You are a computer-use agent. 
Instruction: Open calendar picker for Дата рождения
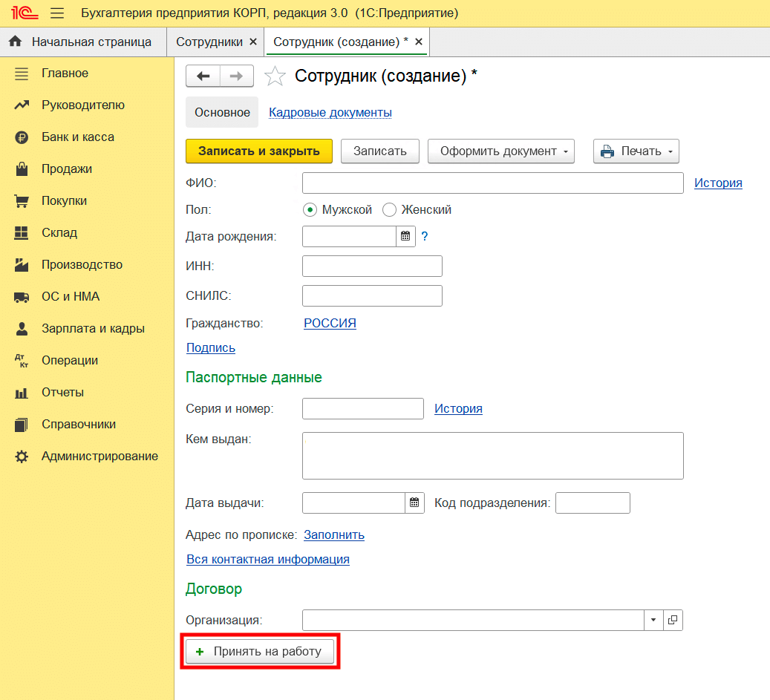pos(405,237)
